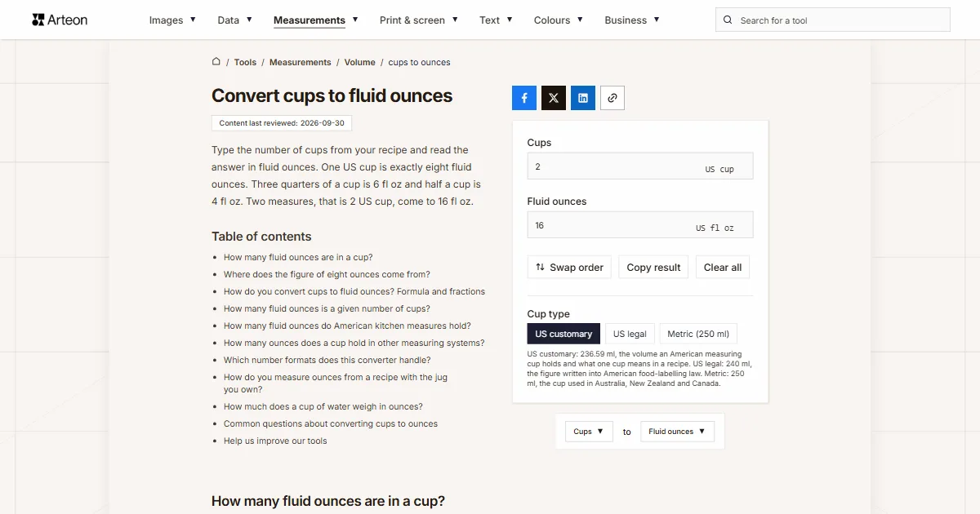This screenshot has width=980, height=514.
Task: Click the "Content last reviewed: 2026-09-30" badge
Action: pyautogui.click(x=282, y=123)
